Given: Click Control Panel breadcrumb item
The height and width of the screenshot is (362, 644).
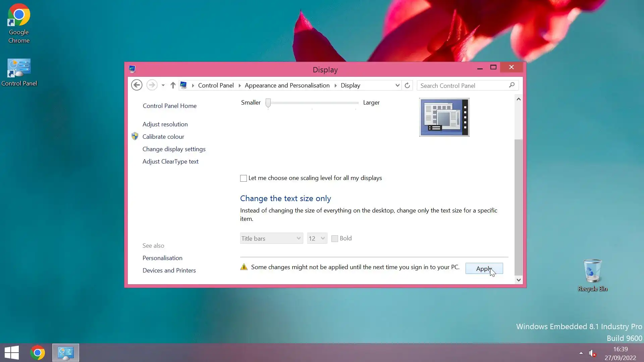Looking at the screenshot, I should coord(216,85).
